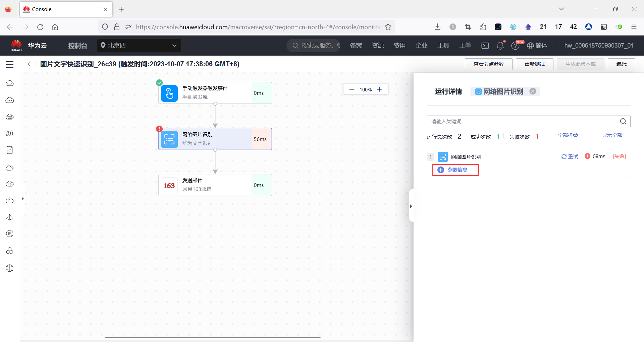Bookmark this page with star icon
The image size is (644, 342).
(x=388, y=27)
